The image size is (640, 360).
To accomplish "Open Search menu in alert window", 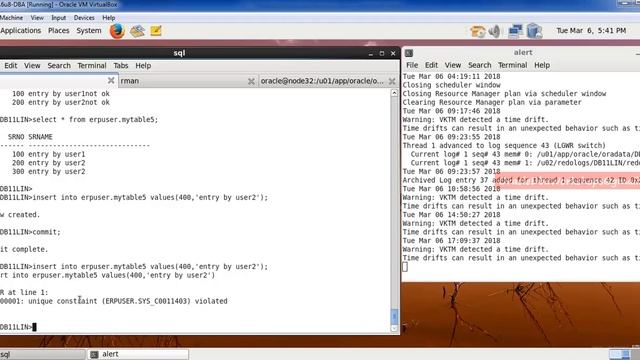I will click(480, 65).
